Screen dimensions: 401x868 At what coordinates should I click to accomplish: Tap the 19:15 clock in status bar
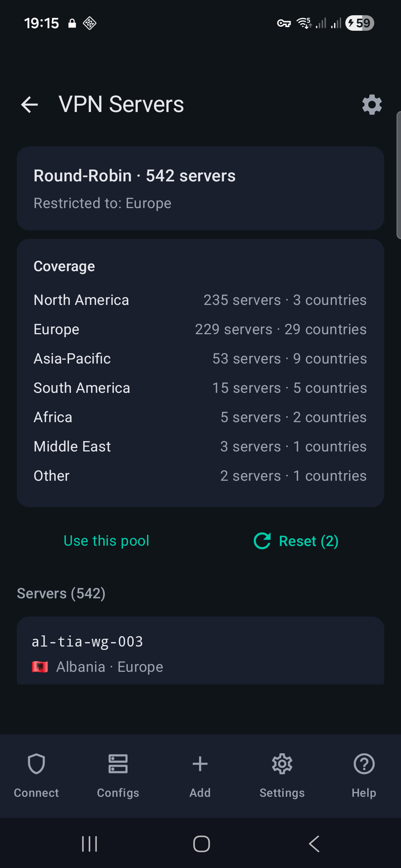coord(42,23)
